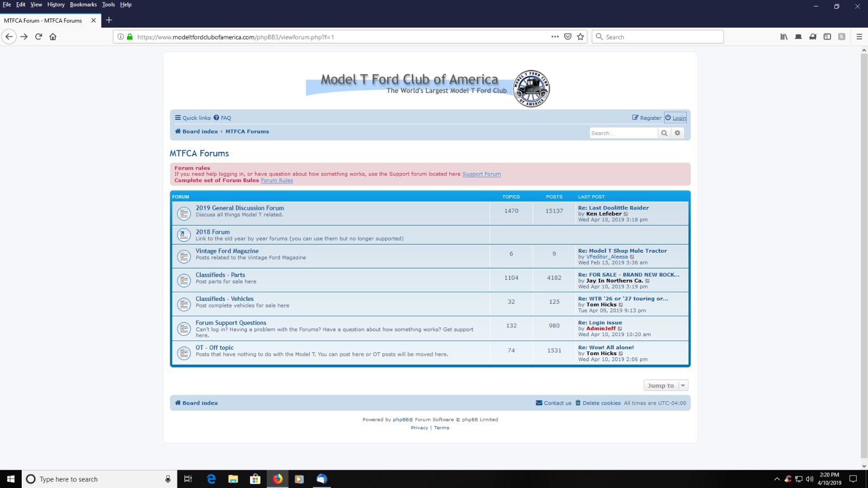Open the Bookmarks menu

83,4
